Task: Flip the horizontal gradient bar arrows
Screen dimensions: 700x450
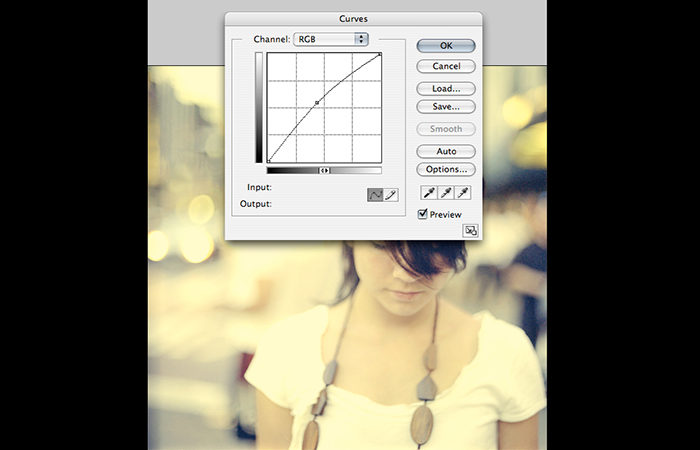Action: (324, 171)
